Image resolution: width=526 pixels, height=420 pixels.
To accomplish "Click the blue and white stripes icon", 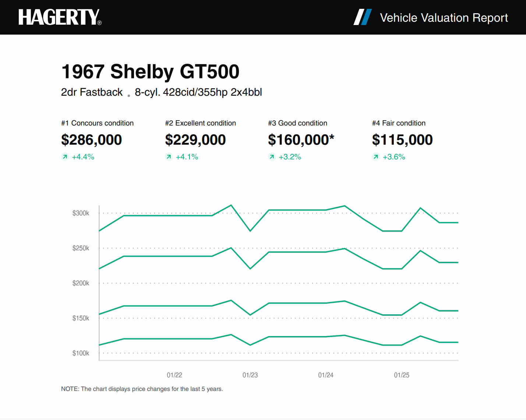I will (x=363, y=17).
